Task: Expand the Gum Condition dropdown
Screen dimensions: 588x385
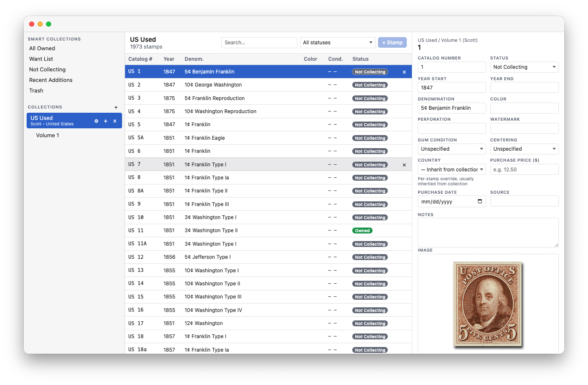Action: [x=452, y=149]
